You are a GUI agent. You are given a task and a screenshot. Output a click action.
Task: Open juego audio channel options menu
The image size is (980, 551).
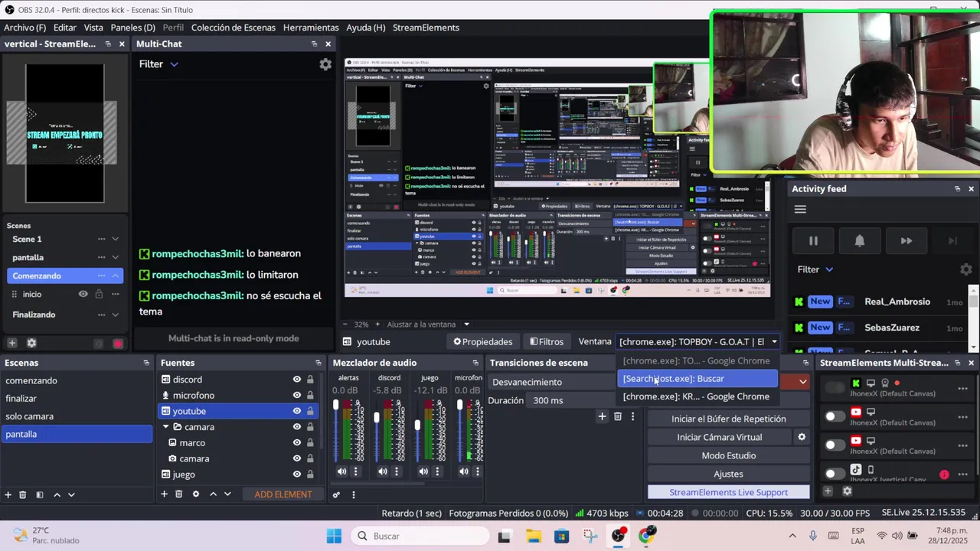coord(437,471)
